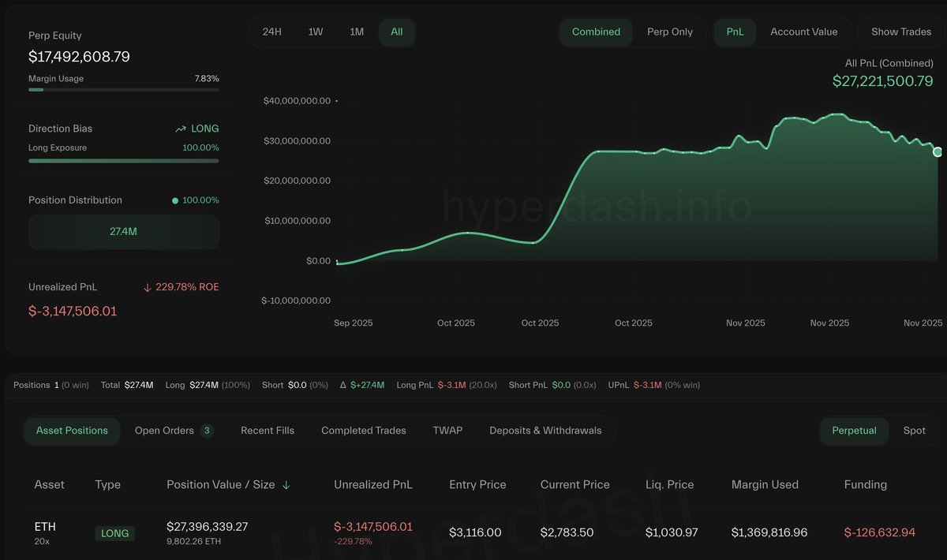Select the 1M time range
This screenshot has height=560, width=947.
click(x=356, y=32)
